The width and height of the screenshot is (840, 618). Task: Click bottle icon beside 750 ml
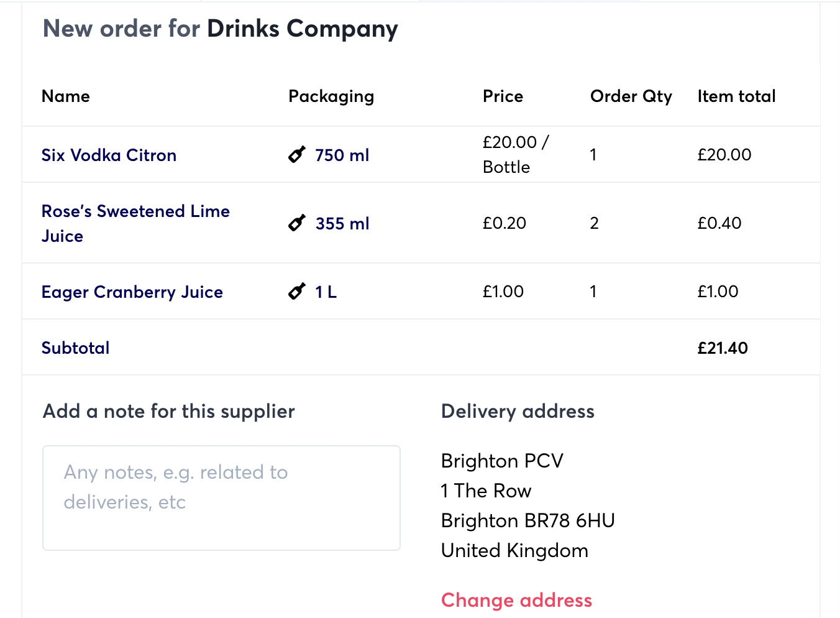(297, 154)
